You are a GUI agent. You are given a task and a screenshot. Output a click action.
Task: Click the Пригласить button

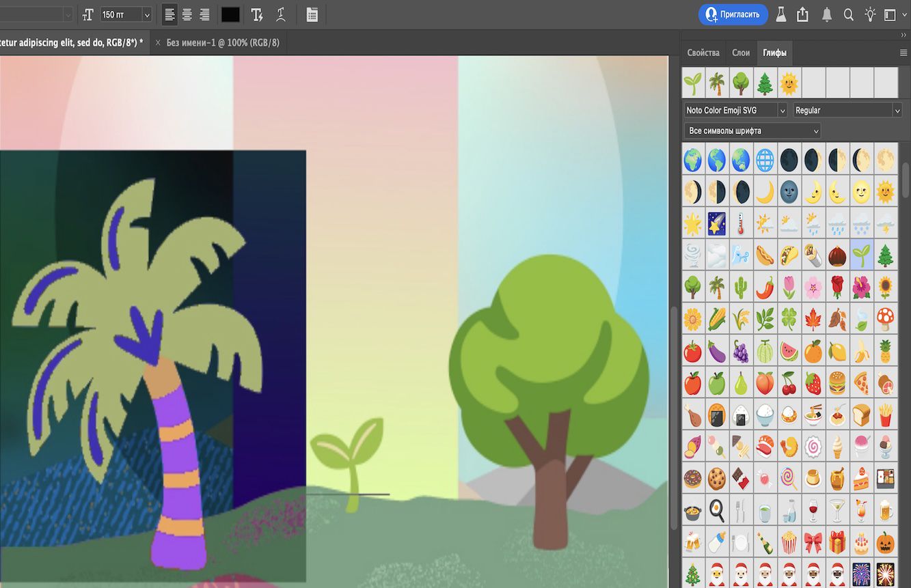click(x=733, y=14)
